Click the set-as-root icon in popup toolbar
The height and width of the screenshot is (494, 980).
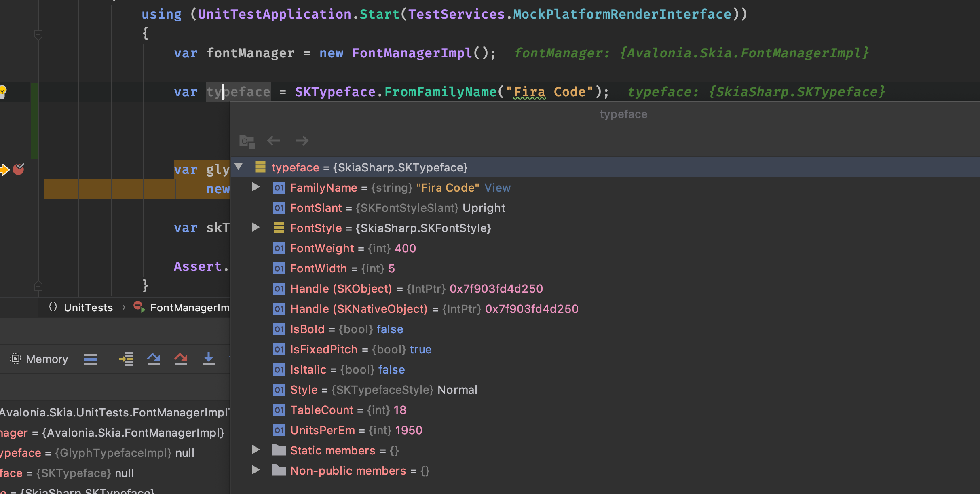coord(247,141)
